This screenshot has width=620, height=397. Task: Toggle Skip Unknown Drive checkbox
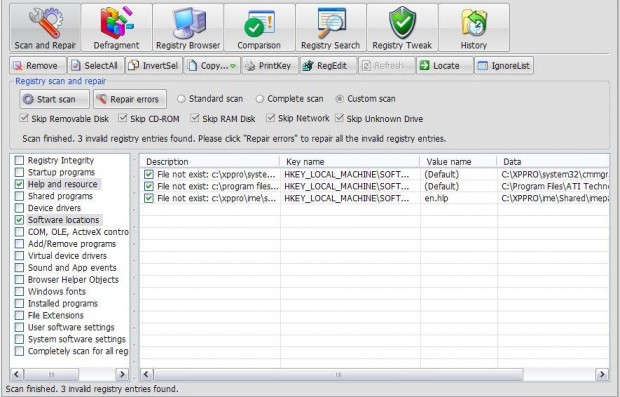coord(339,118)
